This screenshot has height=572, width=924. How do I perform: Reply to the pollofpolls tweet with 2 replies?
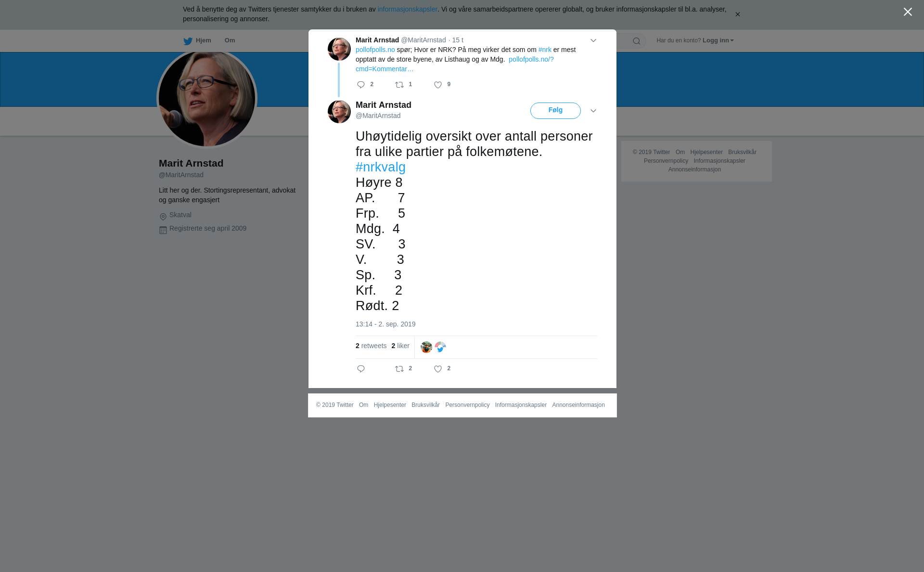361,85
